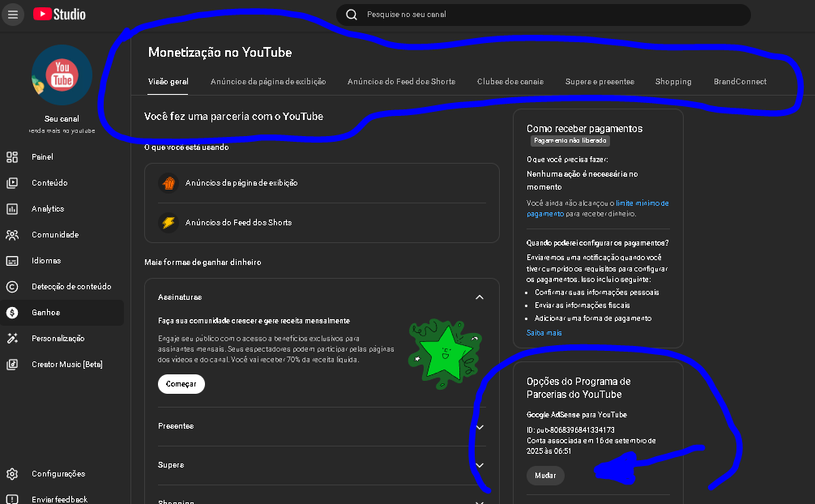Click the Analytics chart icon
Viewport: 815px width, 504px height.
pos(12,209)
